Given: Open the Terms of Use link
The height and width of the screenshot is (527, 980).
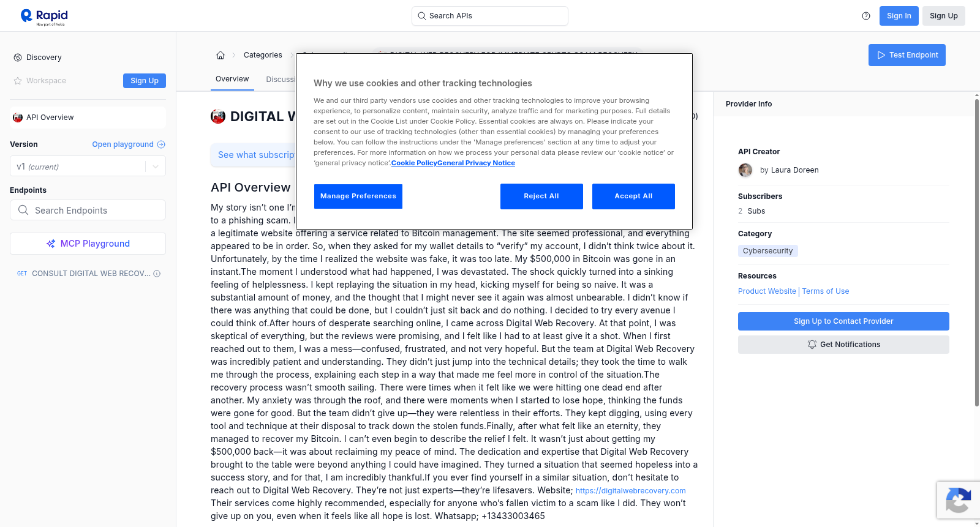Looking at the screenshot, I should pos(826,291).
